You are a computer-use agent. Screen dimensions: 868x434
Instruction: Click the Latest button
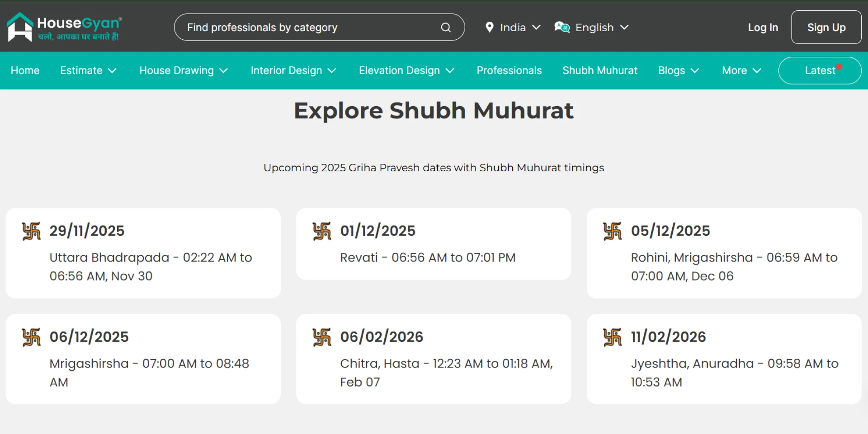point(819,70)
